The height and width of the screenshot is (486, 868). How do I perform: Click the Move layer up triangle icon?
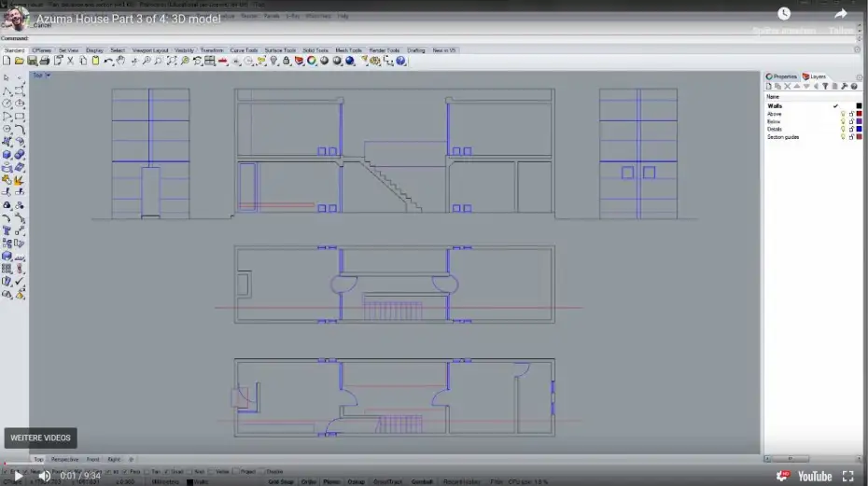coord(796,87)
